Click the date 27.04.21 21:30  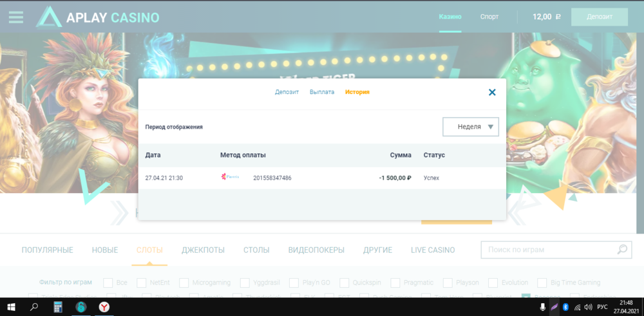pos(164,178)
